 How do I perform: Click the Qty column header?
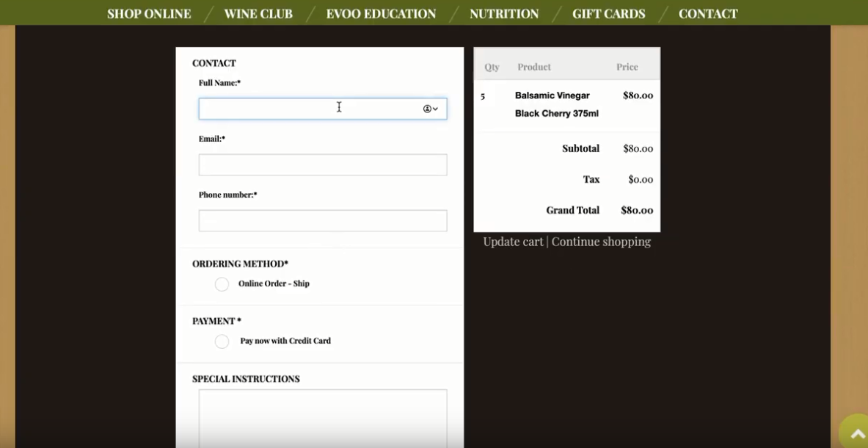tap(492, 67)
